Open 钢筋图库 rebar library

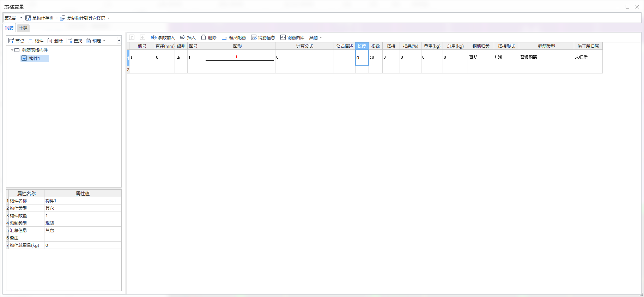[292, 37]
